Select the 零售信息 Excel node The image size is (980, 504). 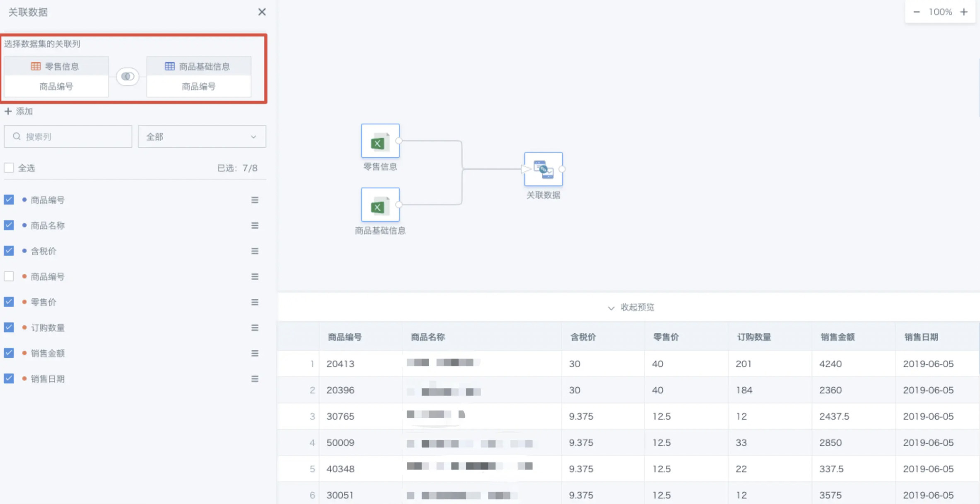[380, 141]
